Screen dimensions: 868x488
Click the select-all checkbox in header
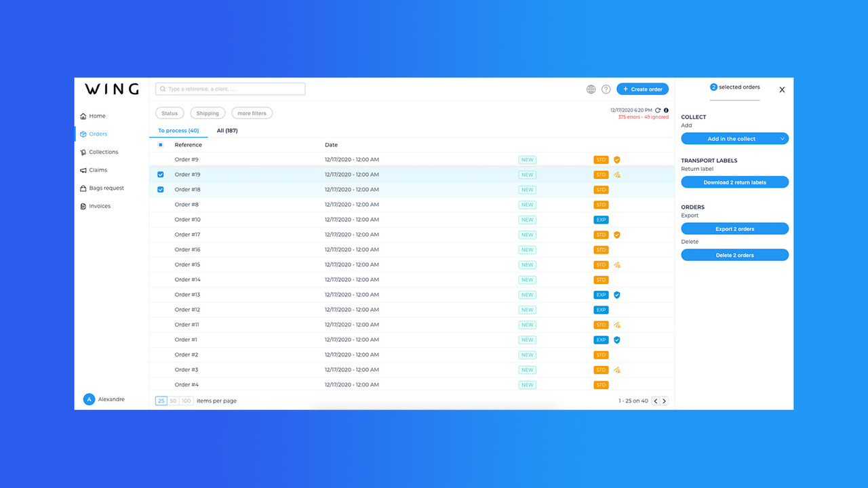pyautogui.click(x=160, y=144)
